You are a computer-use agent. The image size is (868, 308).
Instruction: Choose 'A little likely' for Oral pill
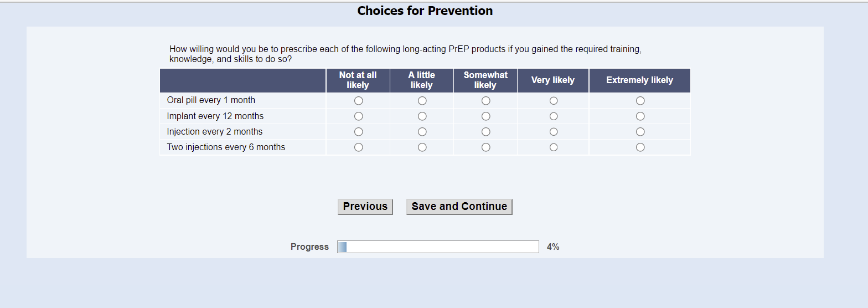[422, 101]
